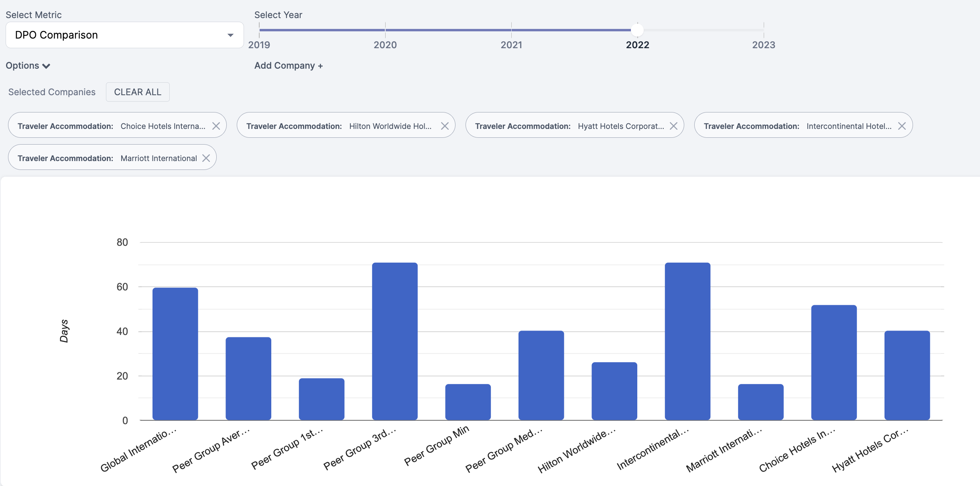980x486 pixels.
Task: Click the Peer Group 3rd quartile bar
Action: pos(394,341)
